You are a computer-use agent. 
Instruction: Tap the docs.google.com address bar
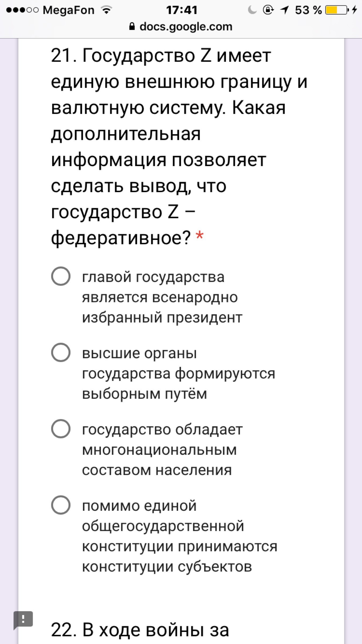pos(186,27)
